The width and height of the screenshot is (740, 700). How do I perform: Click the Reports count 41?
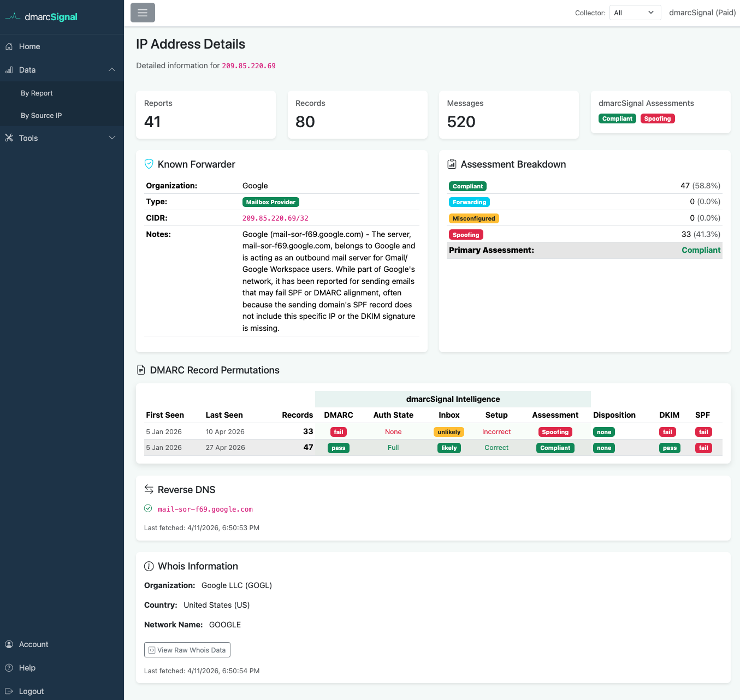(x=152, y=122)
